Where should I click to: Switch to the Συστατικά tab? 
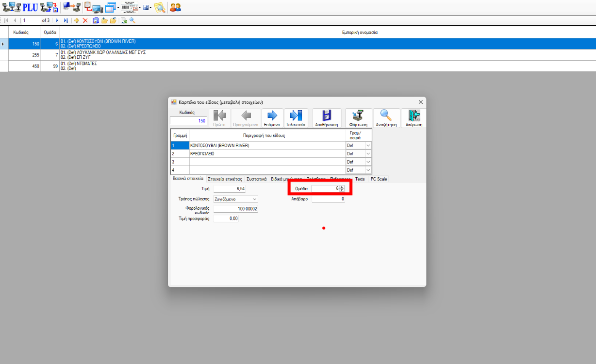[x=256, y=179]
